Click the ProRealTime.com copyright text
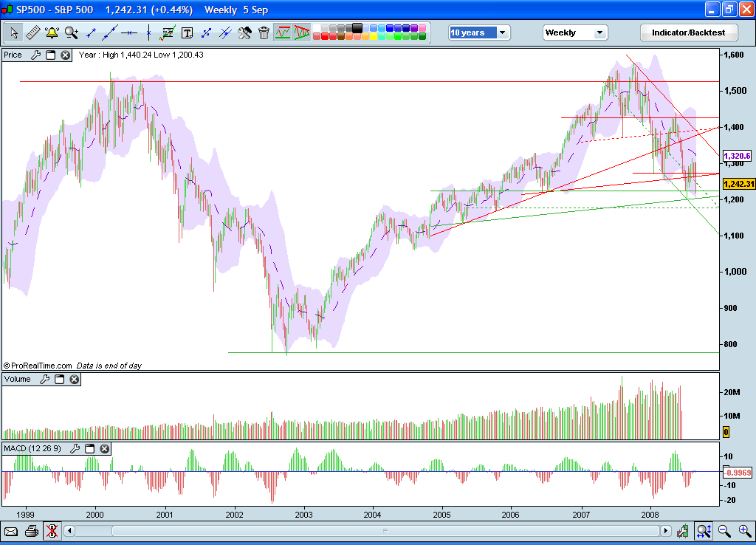 coord(38,366)
